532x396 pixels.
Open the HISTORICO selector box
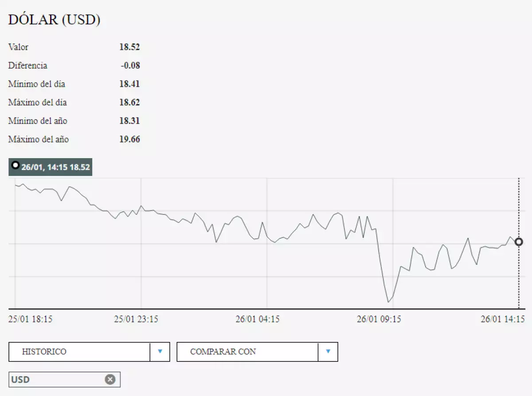coord(80,352)
